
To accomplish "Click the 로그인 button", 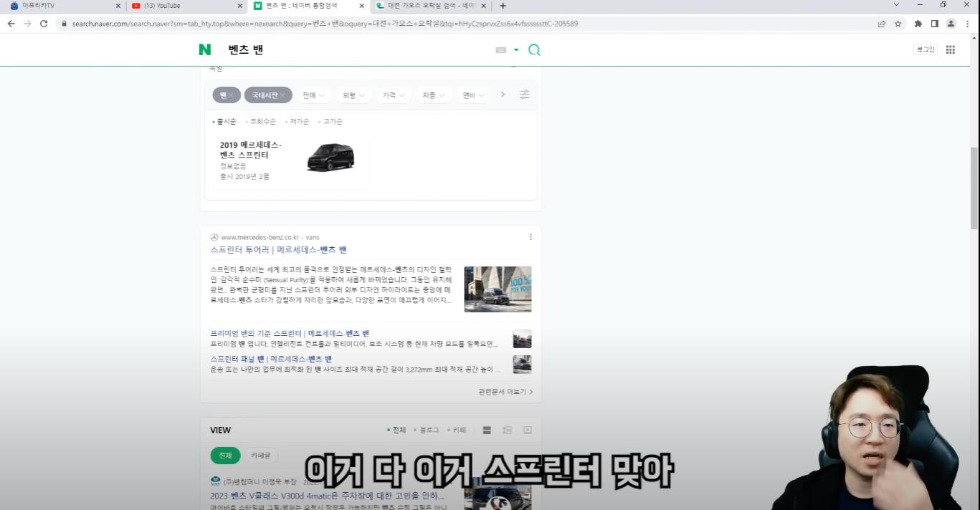I will pos(926,49).
